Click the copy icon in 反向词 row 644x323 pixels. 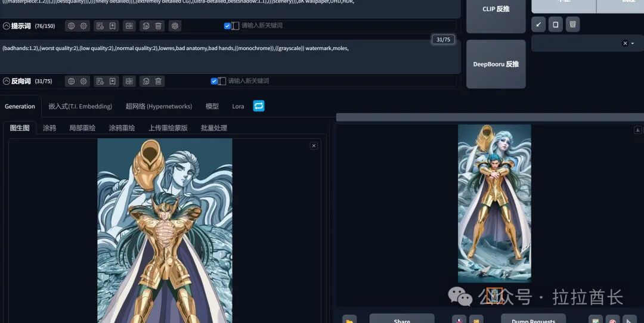(146, 81)
